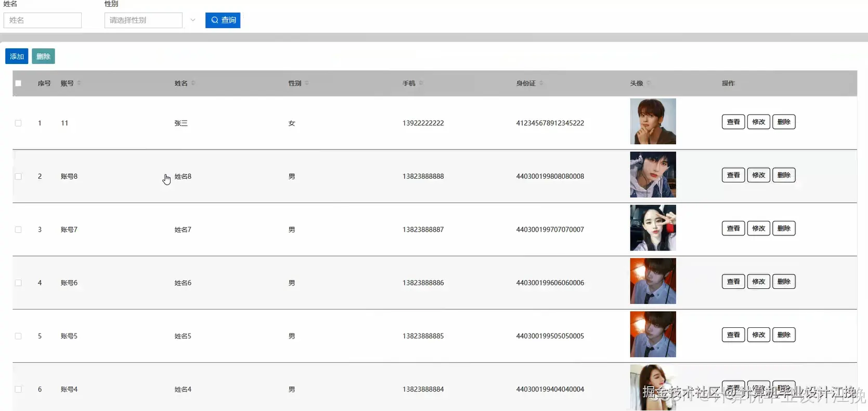Check the row checkbox for 账号6
Screen dimensions: 868x411
tap(18, 283)
